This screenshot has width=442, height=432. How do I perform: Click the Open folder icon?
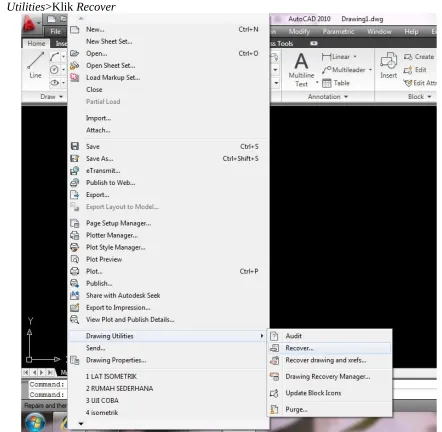[x=75, y=53]
